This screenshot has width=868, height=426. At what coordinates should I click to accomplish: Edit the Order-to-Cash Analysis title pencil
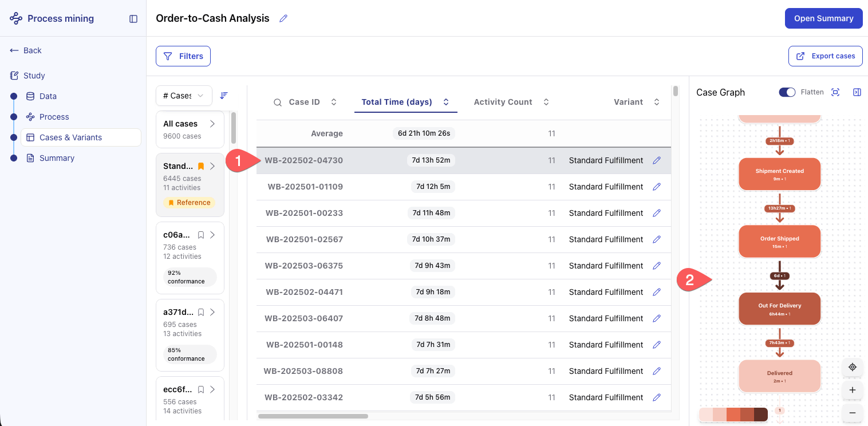pyautogui.click(x=283, y=18)
